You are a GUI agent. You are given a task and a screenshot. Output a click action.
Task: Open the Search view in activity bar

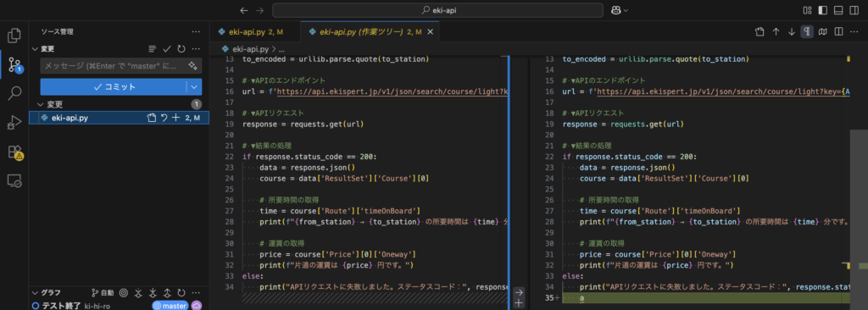(14, 93)
